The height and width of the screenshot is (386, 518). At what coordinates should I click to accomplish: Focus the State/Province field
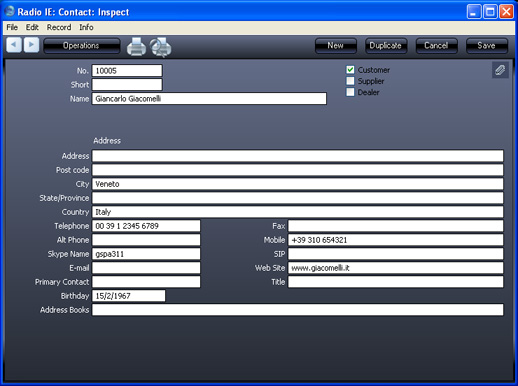[x=297, y=198]
